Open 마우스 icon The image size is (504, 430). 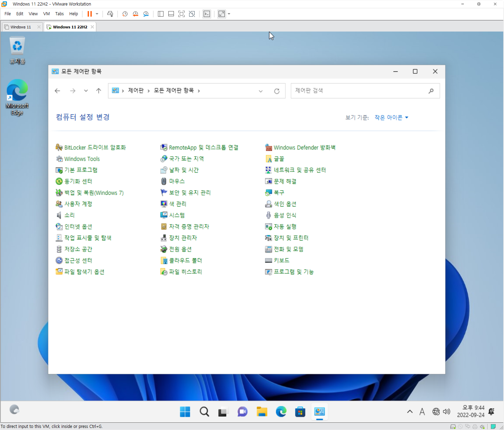click(164, 181)
